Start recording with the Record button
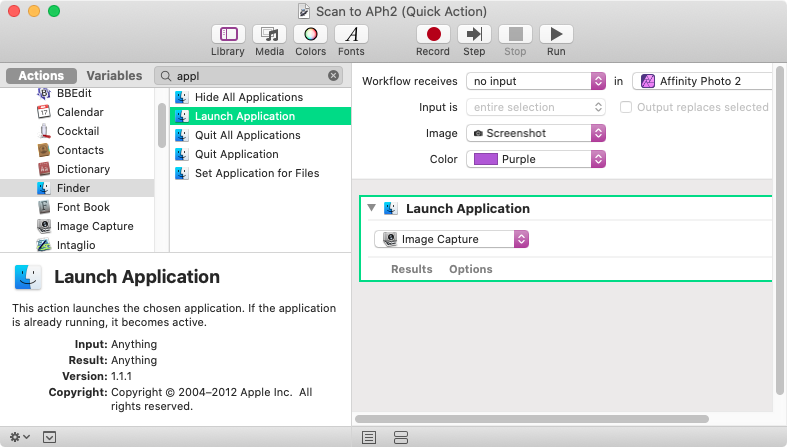The width and height of the screenshot is (787, 447). point(433,41)
